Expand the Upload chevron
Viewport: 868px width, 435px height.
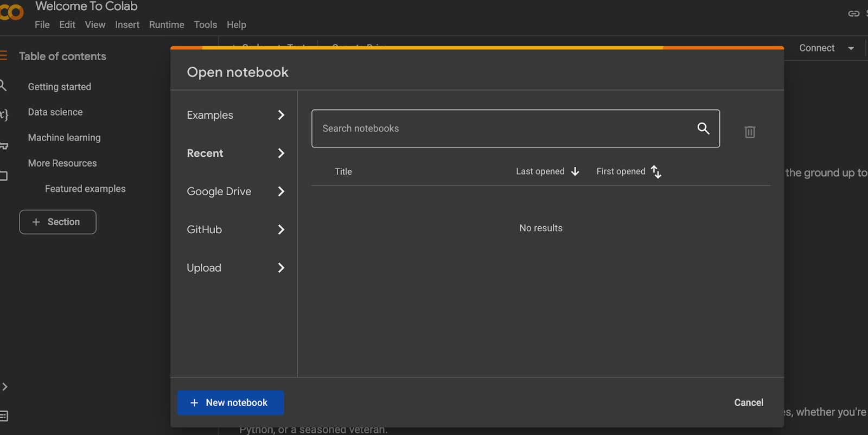[x=281, y=267]
